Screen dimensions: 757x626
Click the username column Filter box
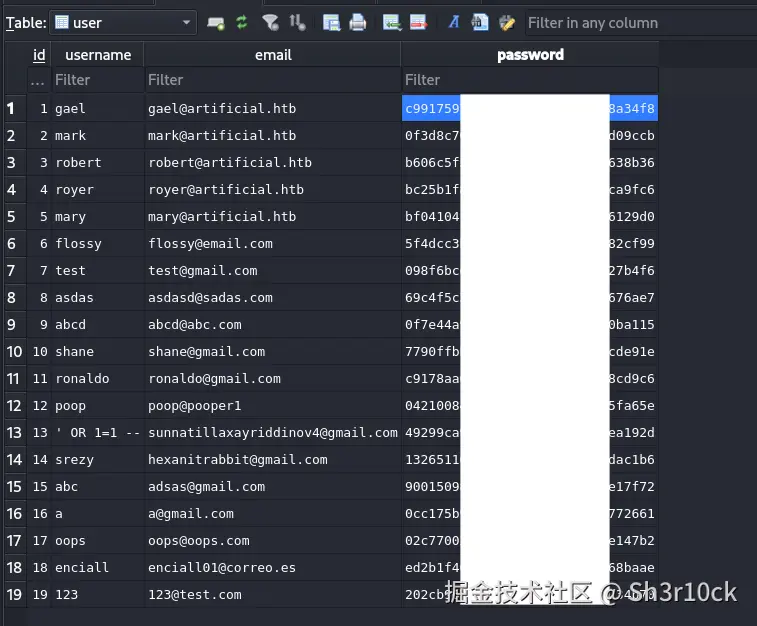(x=98, y=80)
